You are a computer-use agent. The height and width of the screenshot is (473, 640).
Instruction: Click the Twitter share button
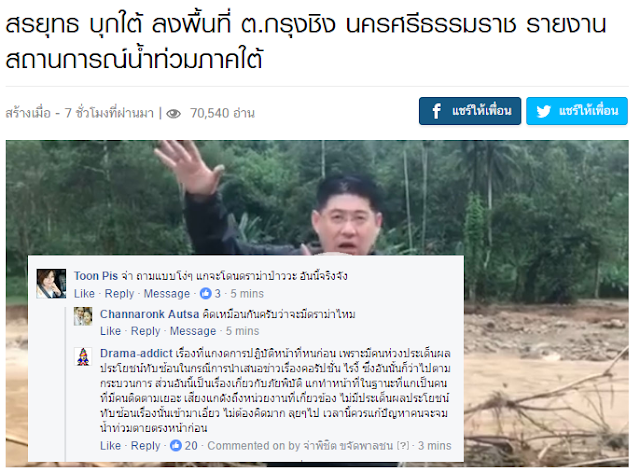tap(576, 111)
